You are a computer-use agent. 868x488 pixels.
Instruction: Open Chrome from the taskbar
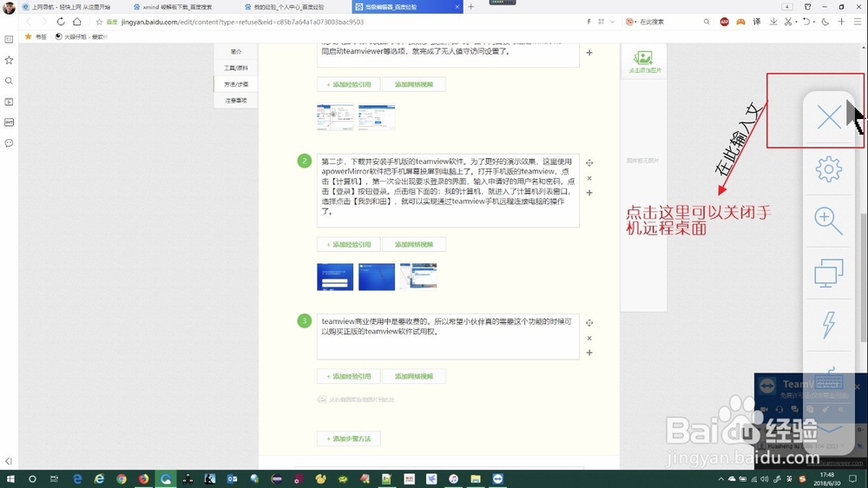122,479
